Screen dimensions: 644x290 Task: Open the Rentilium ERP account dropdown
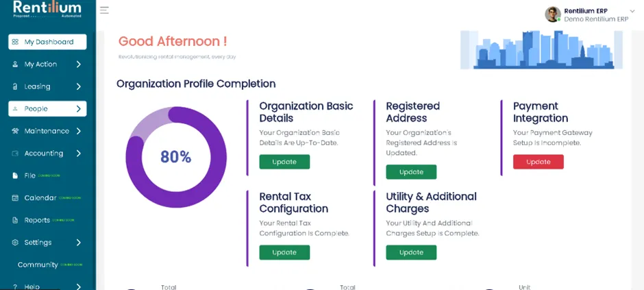[632, 11]
